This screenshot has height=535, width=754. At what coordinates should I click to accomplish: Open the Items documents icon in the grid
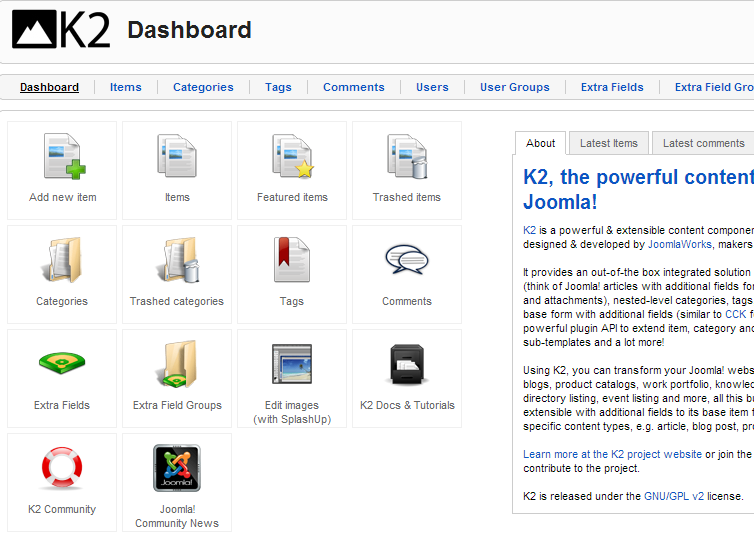[x=177, y=156]
